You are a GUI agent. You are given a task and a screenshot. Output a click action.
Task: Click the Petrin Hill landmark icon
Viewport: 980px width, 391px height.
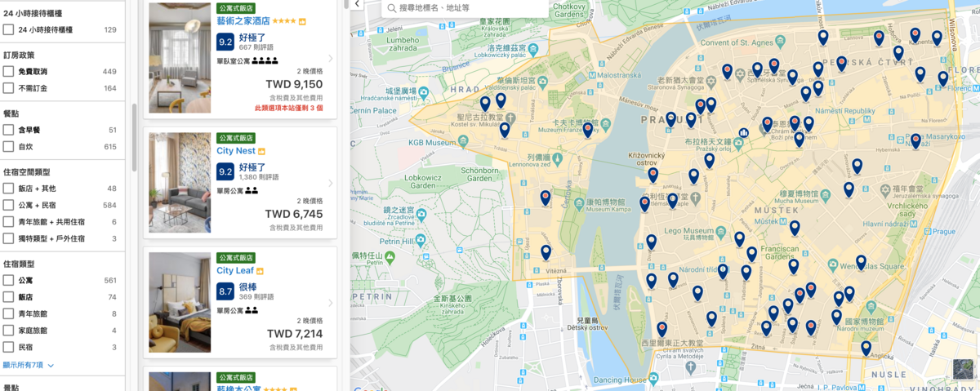tap(420, 240)
